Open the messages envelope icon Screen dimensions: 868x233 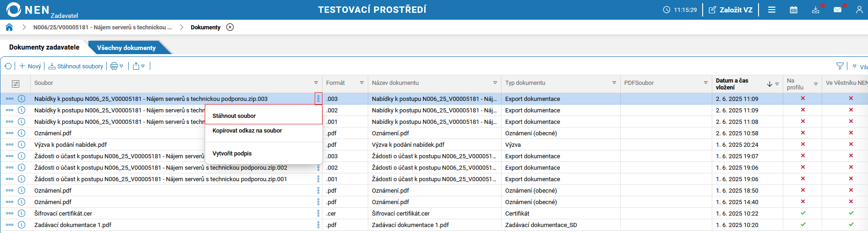838,10
